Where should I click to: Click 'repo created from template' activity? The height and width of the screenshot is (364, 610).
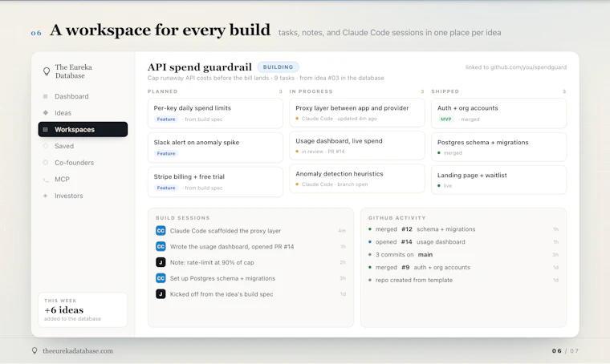[x=463, y=280]
